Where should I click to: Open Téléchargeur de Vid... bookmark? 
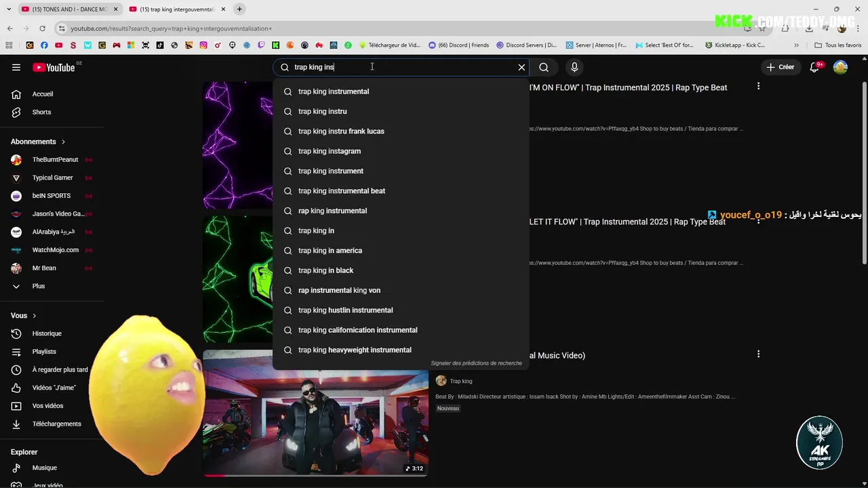[390, 45]
